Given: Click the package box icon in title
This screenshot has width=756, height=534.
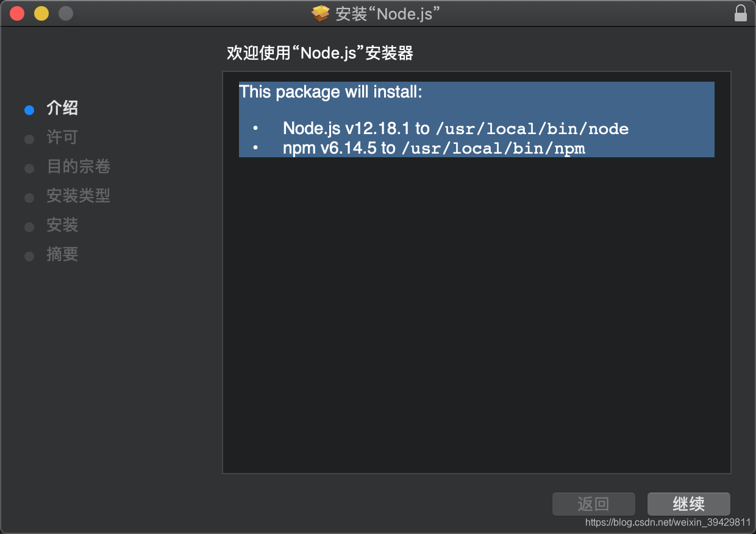Looking at the screenshot, I should pyautogui.click(x=321, y=13).
